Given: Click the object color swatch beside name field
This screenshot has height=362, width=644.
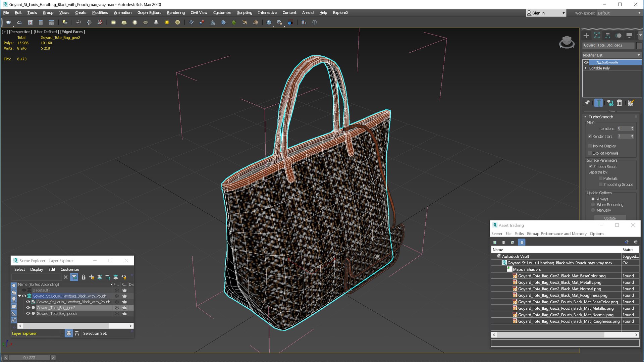Looking at the screenshot, I should (639, 45).
